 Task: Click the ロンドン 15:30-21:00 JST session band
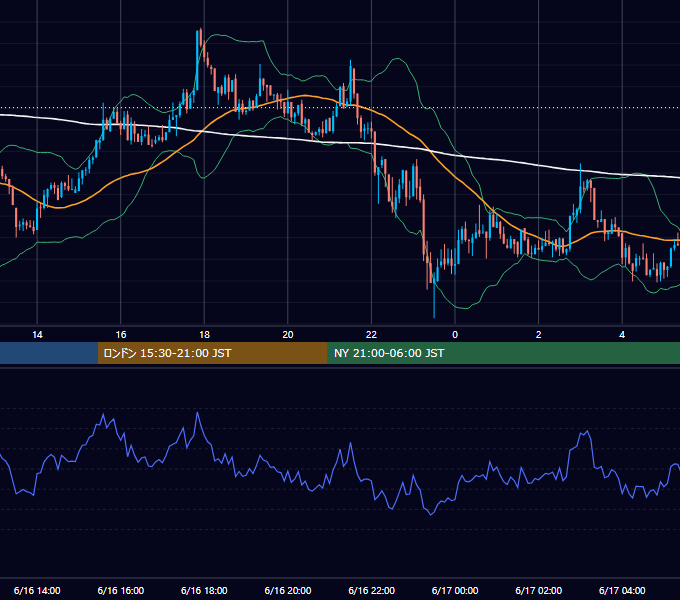tap(212, 353)
